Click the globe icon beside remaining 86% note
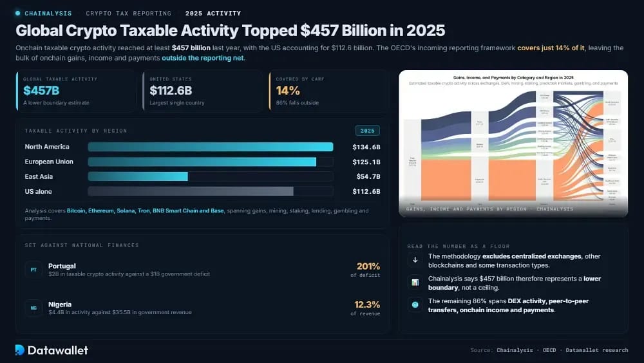This screenshot has height=363, width=644. coord(415,304)
